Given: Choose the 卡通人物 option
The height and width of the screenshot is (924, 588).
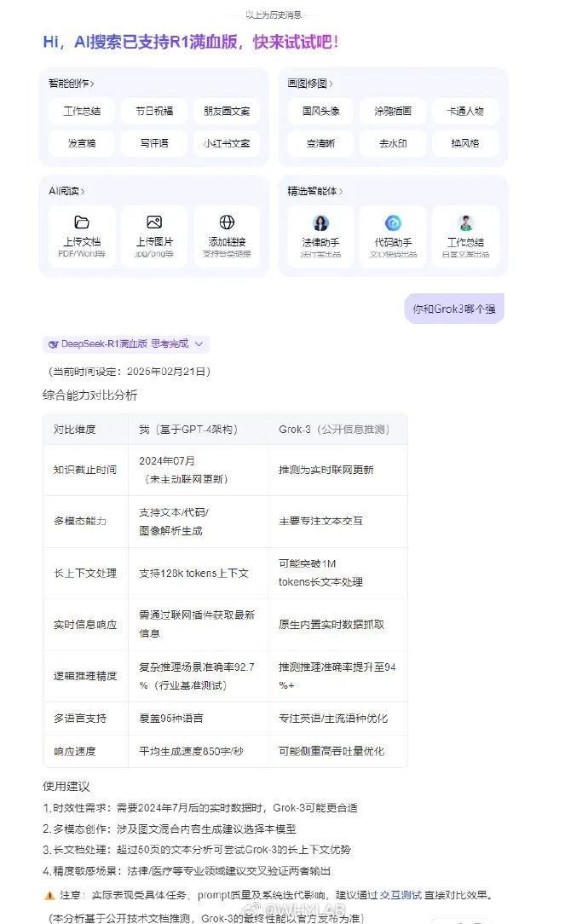Looking at the screenshot, I should tap(465, 111).
